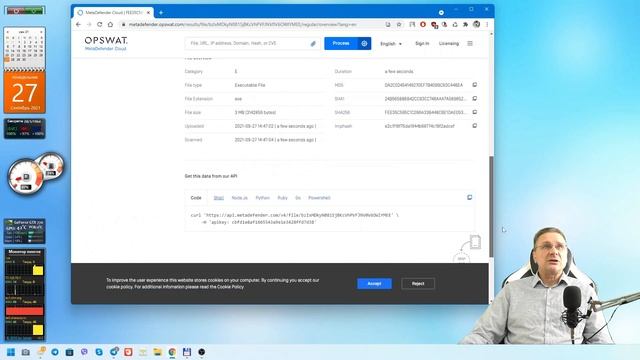
Task: Open the Licensing link
Action: pos(449,43)
